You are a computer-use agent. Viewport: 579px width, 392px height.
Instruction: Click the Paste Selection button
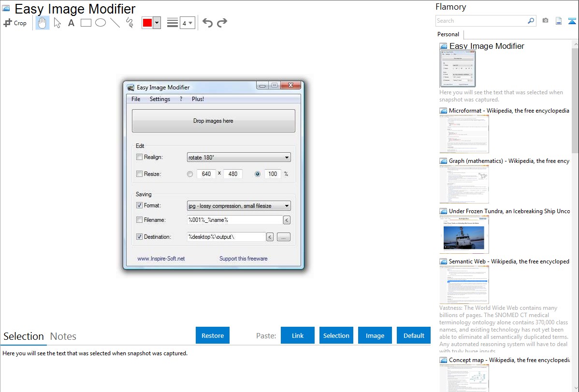[336, 335]
